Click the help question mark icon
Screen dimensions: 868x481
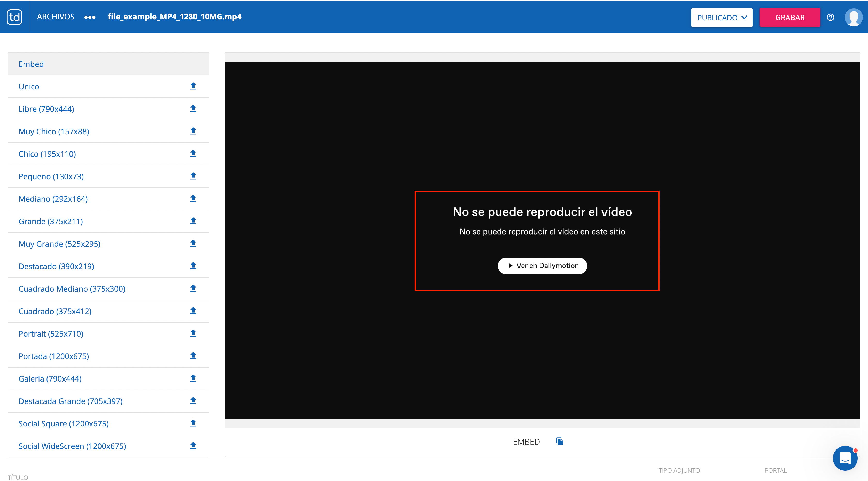tap(830, 18)
